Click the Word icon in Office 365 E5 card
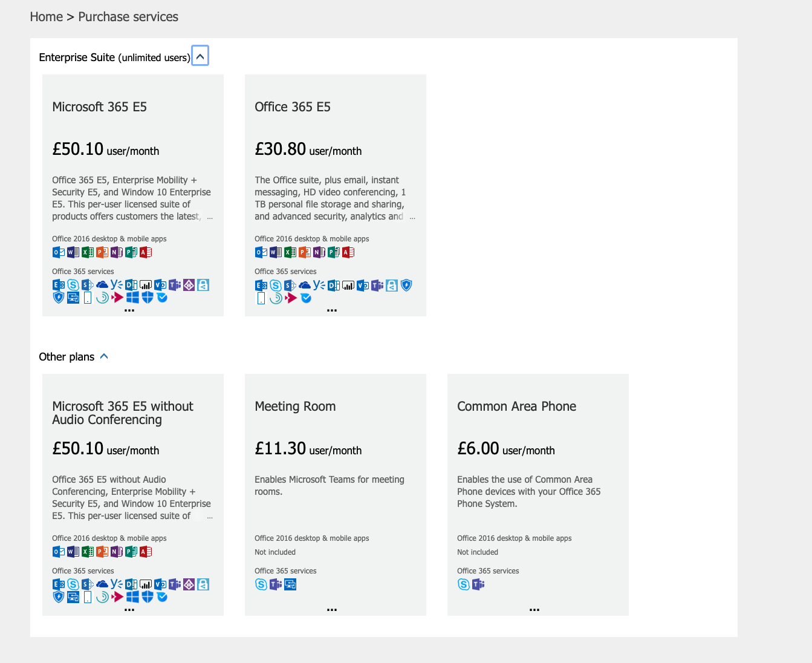 276,252
